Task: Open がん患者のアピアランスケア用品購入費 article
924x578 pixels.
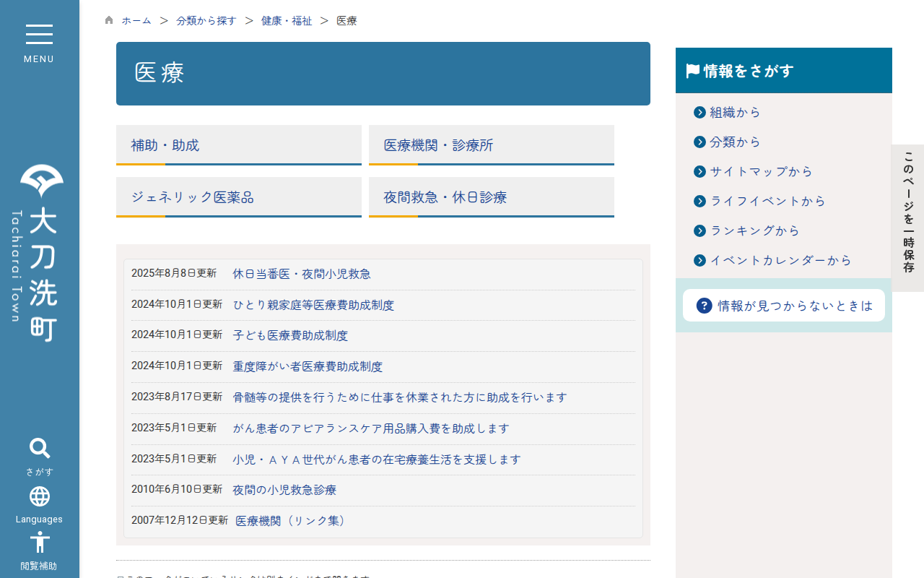Action: click(371, 428)
